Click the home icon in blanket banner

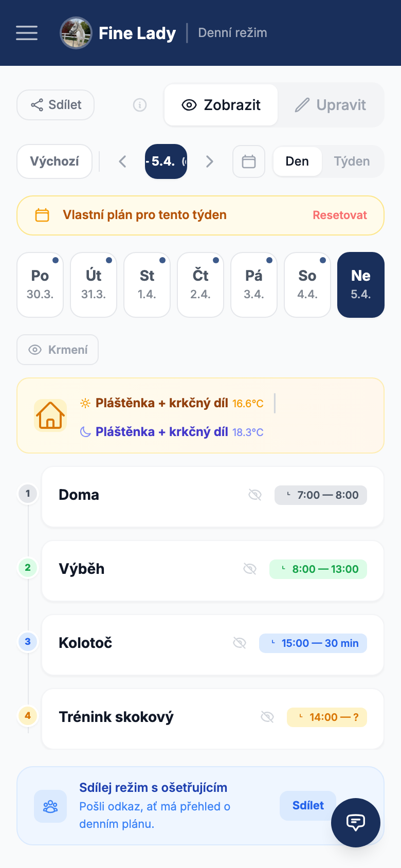point(50,415)
